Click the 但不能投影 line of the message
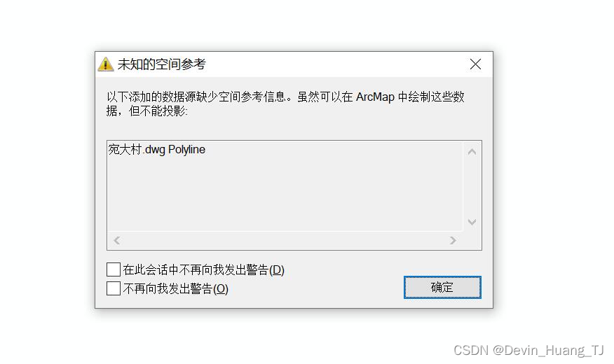Viewport: 614px width, 364px height. 147,111
